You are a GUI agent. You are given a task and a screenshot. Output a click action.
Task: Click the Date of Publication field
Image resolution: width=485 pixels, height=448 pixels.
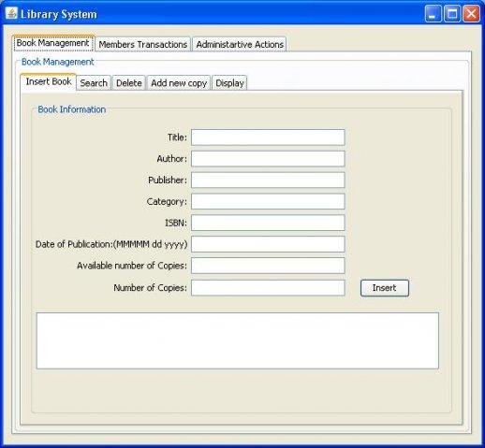268,244
